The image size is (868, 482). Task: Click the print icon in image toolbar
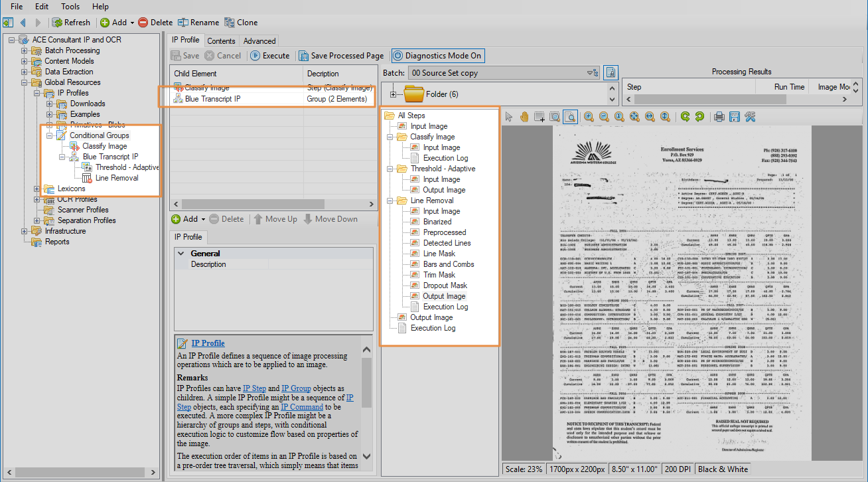coord(719,117)
